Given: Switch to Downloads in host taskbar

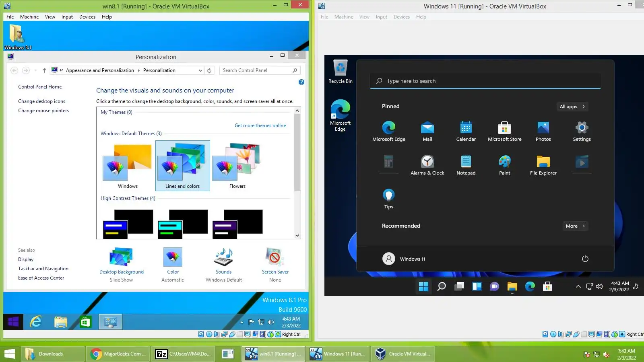Looking at the screenshot, I should pos(53,354).
